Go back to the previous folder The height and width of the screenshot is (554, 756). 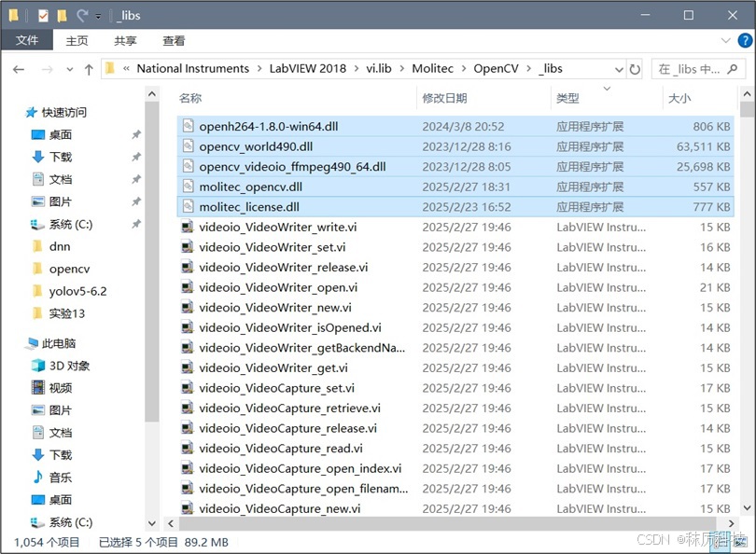point(19,69)
